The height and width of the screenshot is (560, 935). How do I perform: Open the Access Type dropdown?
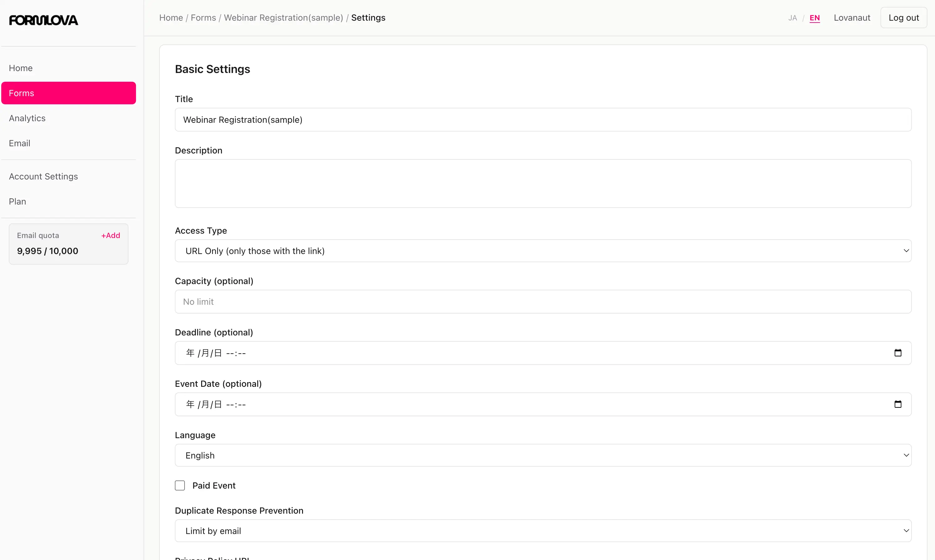[x=543, y=251]
